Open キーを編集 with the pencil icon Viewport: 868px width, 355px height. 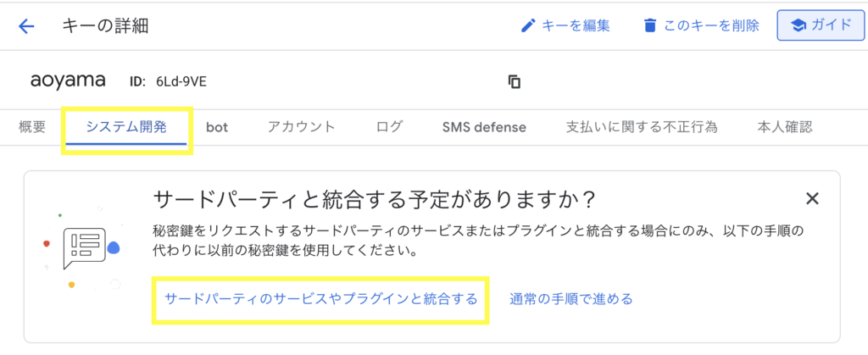pyautogui.click(x=565, y=25)
